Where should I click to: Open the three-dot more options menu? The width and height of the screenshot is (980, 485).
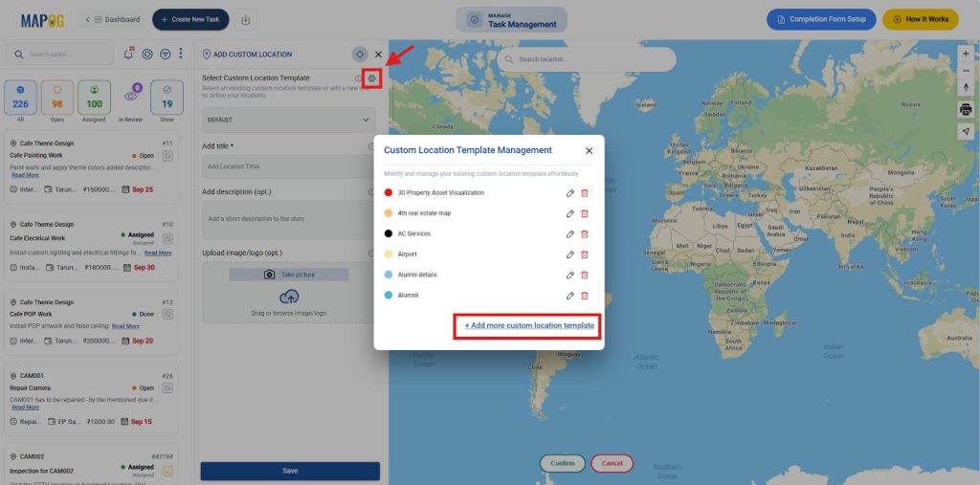181,54
